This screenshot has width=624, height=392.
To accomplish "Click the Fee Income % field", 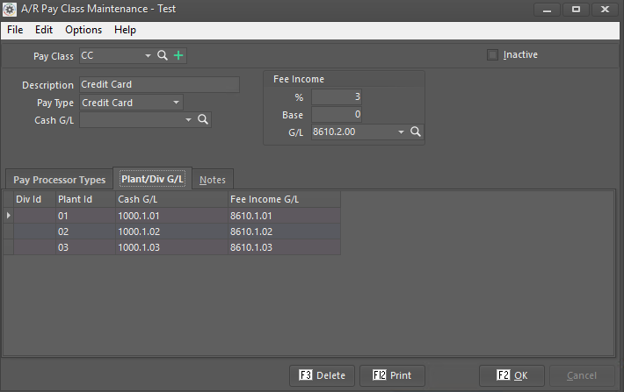I will click(x=336, y=97).
